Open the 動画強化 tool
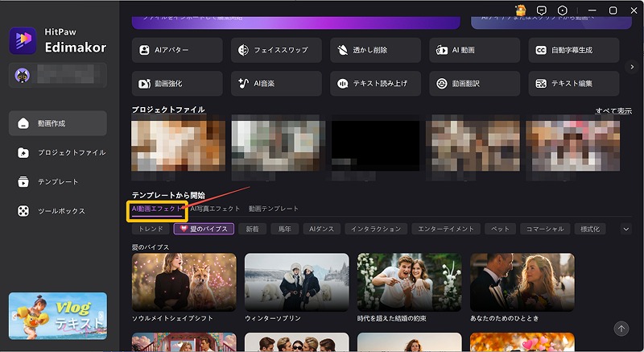The height and width of the screenshot is (352, 644). pyautogui.click(x=177, y=84)
